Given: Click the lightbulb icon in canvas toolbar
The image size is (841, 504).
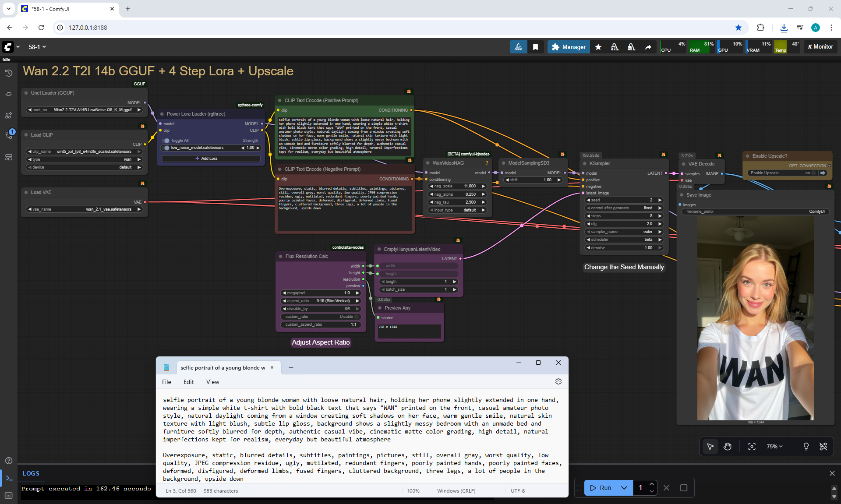Looking at the screenshot, I should click(x=806, y=446).
